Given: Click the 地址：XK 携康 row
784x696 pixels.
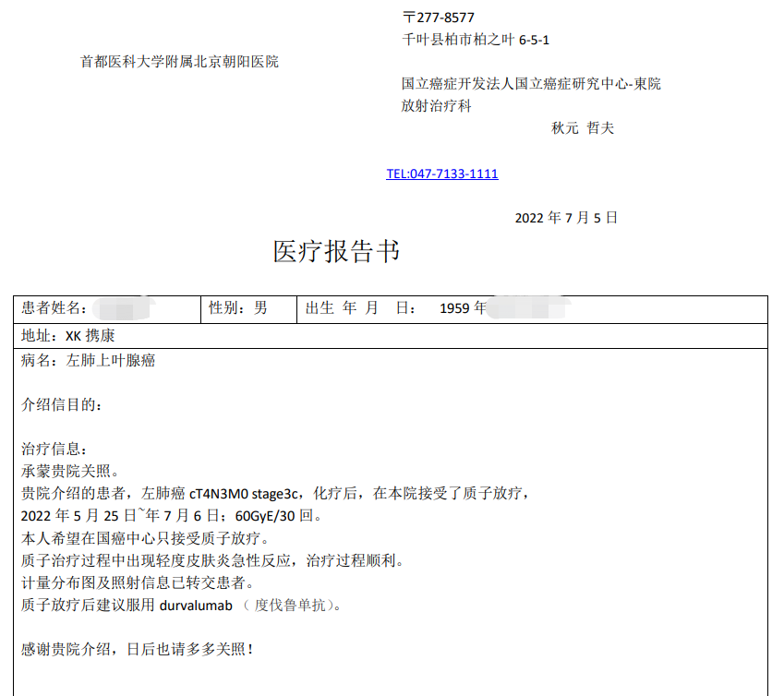Looking at the screenshot, I should click(x=68, y=336).
